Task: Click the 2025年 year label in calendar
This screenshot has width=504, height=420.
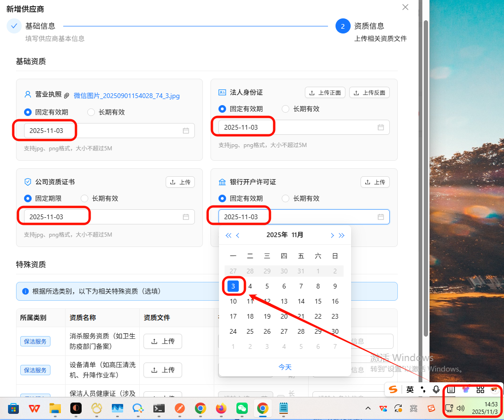Action: pos(277,235)
